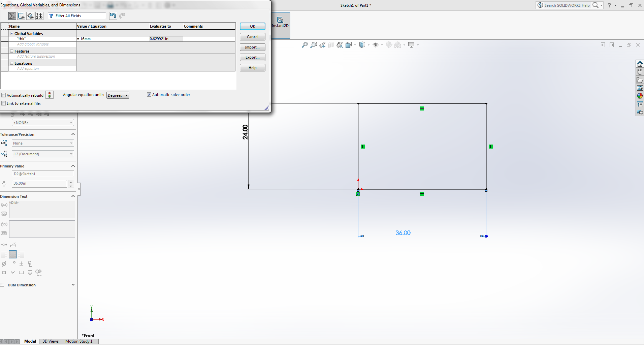The height and width of the screenshot is (345, 644).
Task: Switch to the Motion Study 1 tab
Action: (79, 341)
